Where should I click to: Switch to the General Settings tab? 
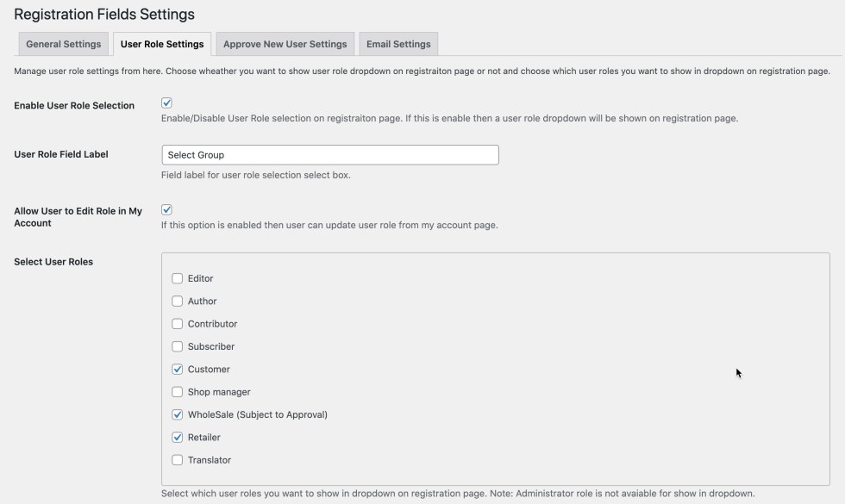pyautogui.click(x=62, y=44)
